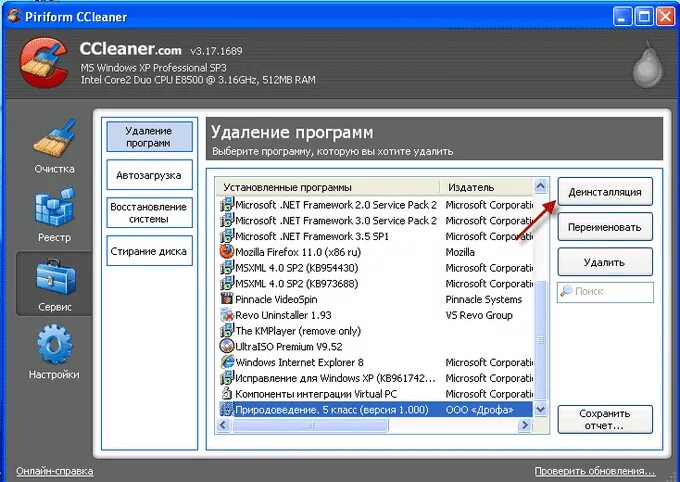Switch to Автозагрузка tab

point(149,175)
